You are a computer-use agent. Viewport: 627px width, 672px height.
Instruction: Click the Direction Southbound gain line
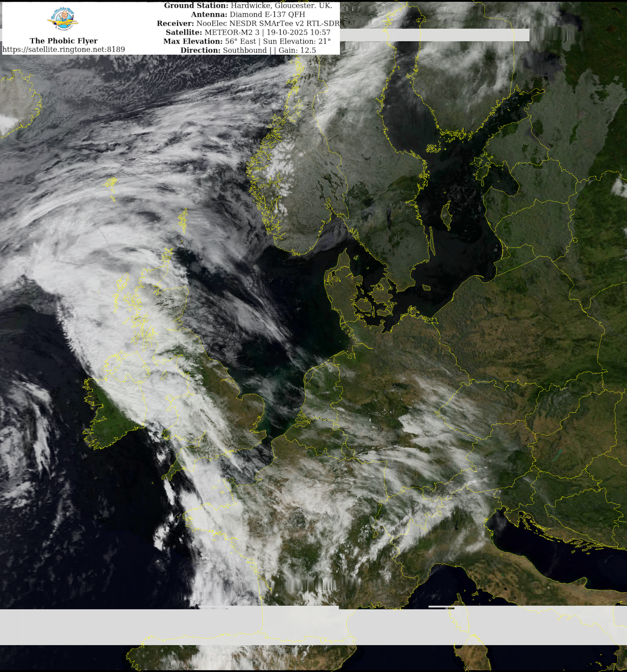point(248,50)
